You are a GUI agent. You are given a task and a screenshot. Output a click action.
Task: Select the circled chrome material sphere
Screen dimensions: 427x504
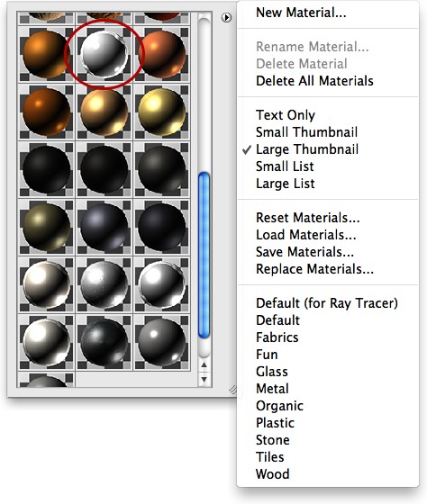(104, 54)
